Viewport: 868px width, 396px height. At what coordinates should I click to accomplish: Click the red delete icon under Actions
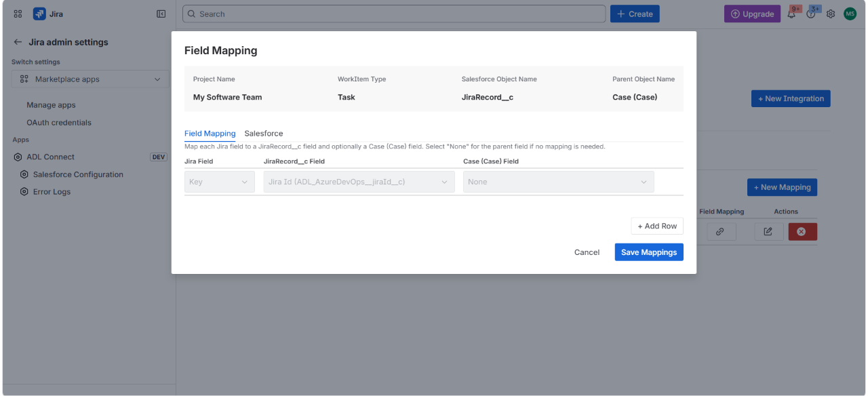802,232
